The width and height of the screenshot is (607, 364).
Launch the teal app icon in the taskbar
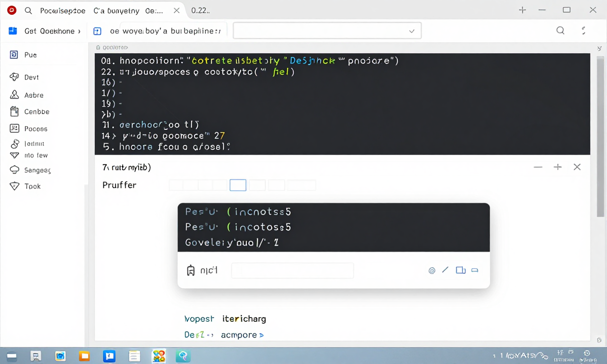183,356
